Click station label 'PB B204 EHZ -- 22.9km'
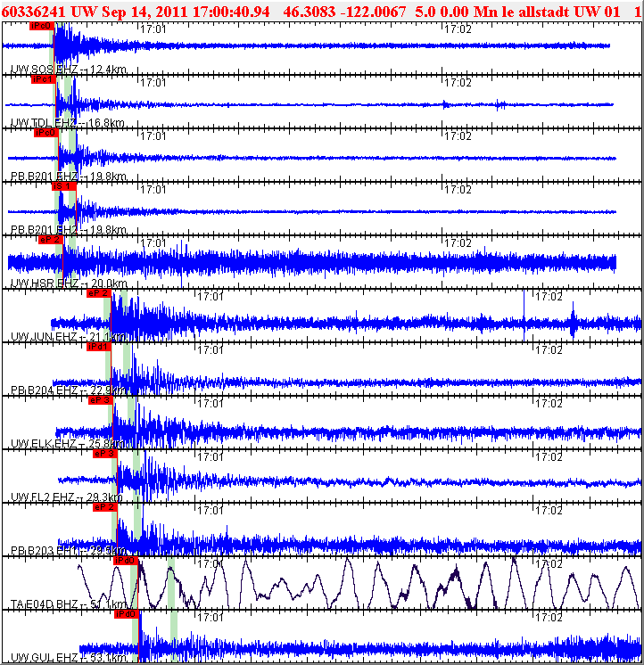The width and height of the screenshot is (644, 665). tap(68, 390)
